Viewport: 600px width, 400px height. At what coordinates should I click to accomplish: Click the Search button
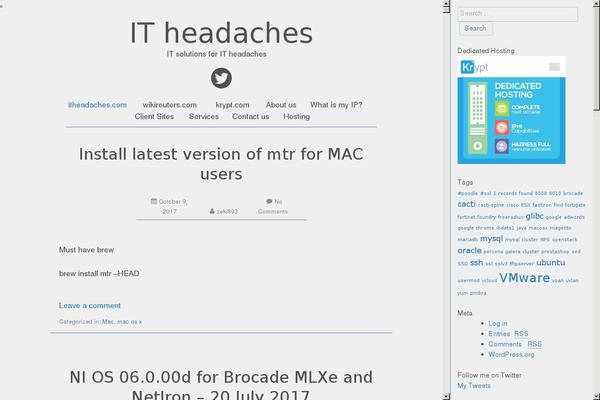coord(475,28)
